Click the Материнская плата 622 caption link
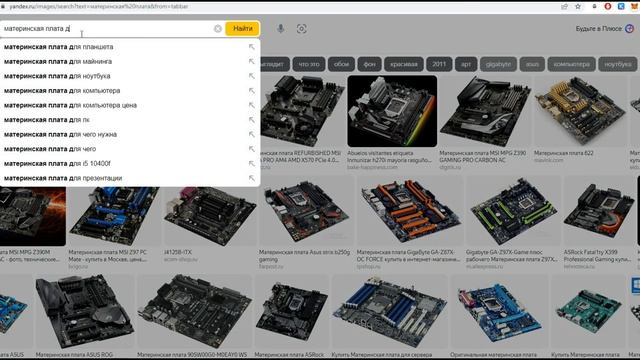Viewport: 640px width, 360px height. pos(564,153)
